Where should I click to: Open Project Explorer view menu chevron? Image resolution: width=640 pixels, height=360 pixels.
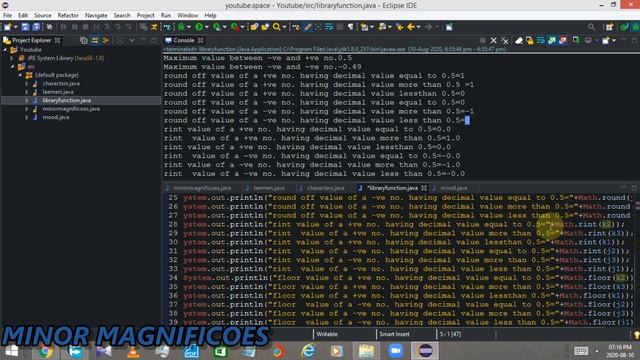click(x=132, y=40)
